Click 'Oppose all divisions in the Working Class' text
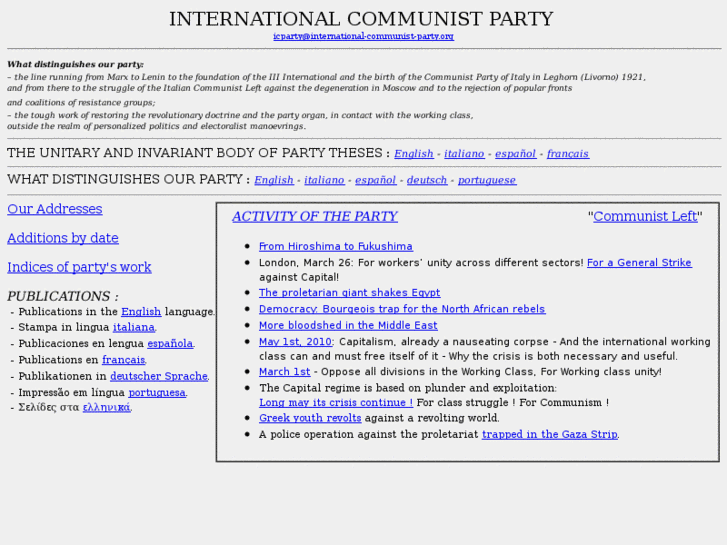 [x=428, y=372]
